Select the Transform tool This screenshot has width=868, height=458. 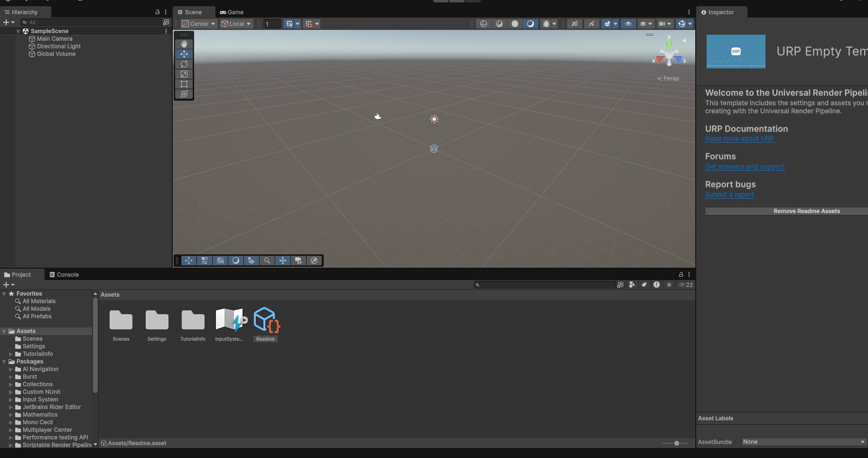coord(184,94)
